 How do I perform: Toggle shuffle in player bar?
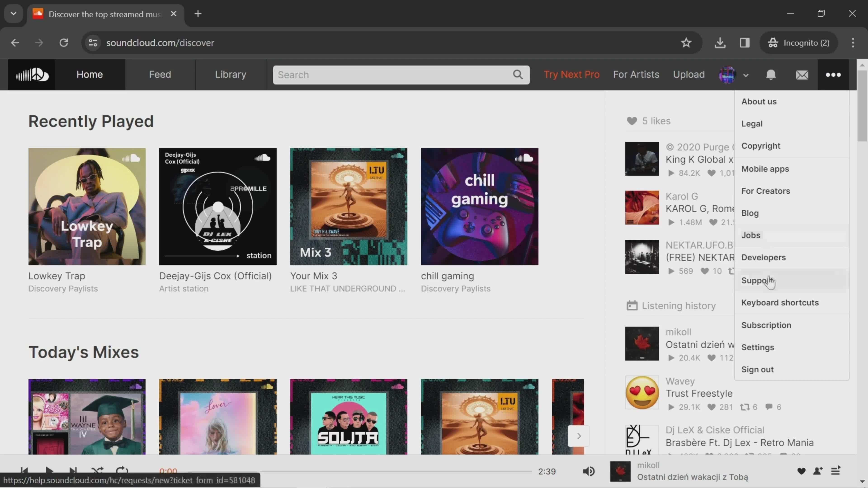97,470
